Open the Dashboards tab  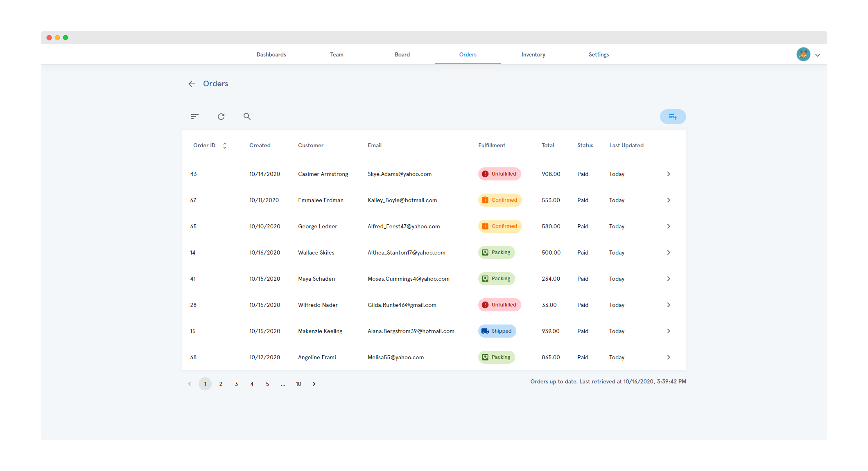point(271,54)
